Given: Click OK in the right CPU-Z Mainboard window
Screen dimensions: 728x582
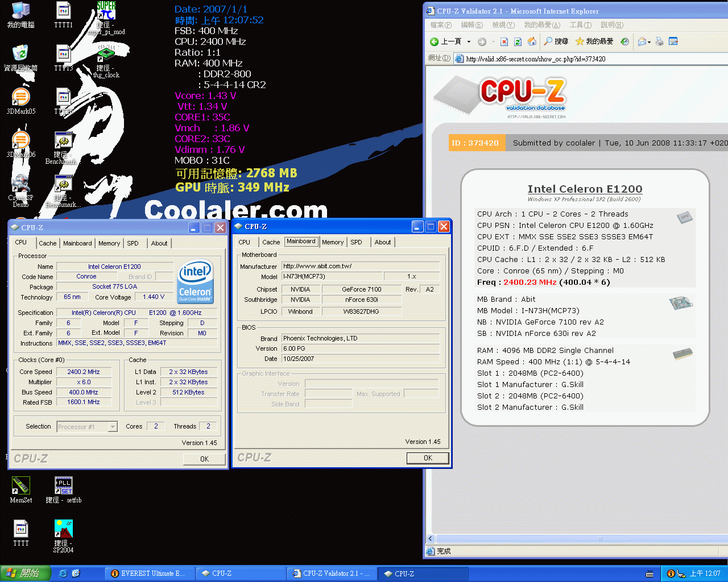Looking at the screenshot, I should coord(428,458).
